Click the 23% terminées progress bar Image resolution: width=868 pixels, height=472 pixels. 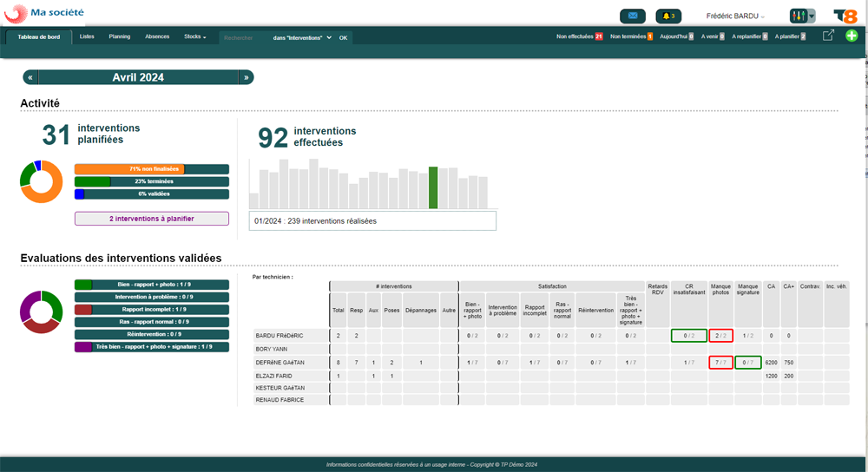[x=152, y=181]
